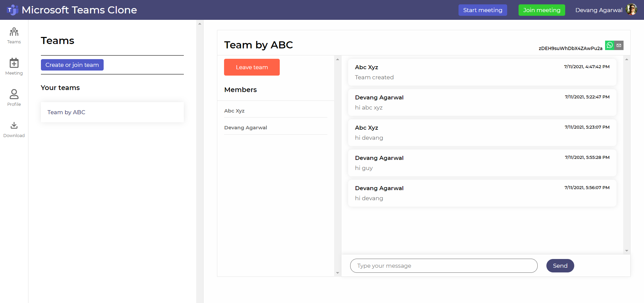Viewport: 644px width, 303px height.
Task: Focus the Type your message field
Action: (444, 266)
